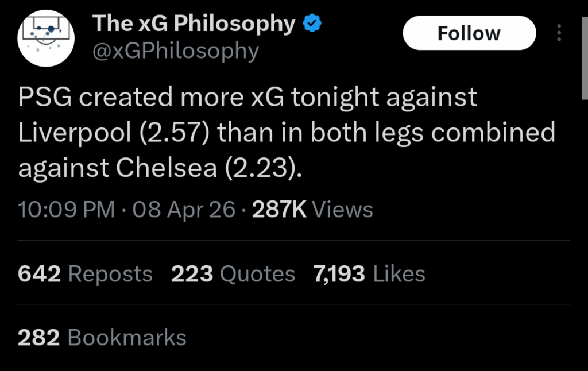588x371 pixels.
Task: Open the three-dot more options menu
Action: (559, 33)
